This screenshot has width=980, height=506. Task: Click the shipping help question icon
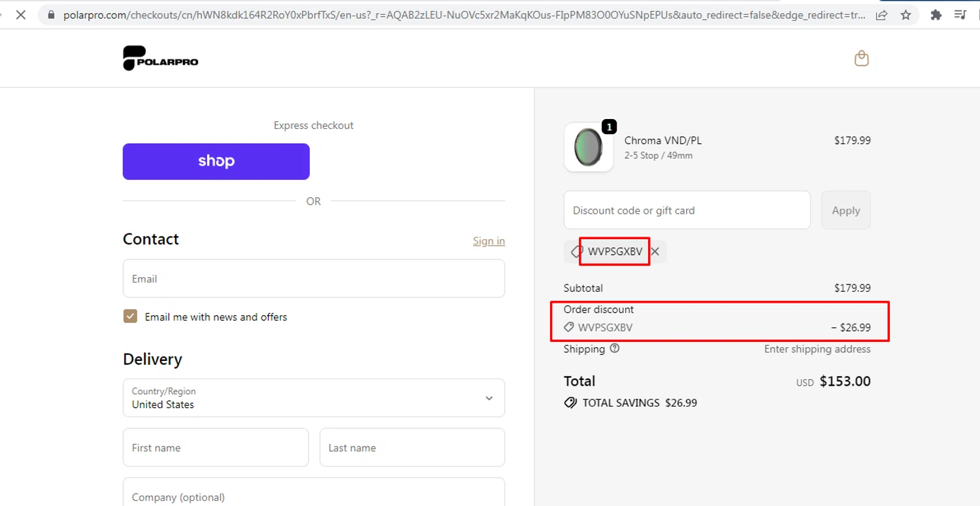[615, 348]
